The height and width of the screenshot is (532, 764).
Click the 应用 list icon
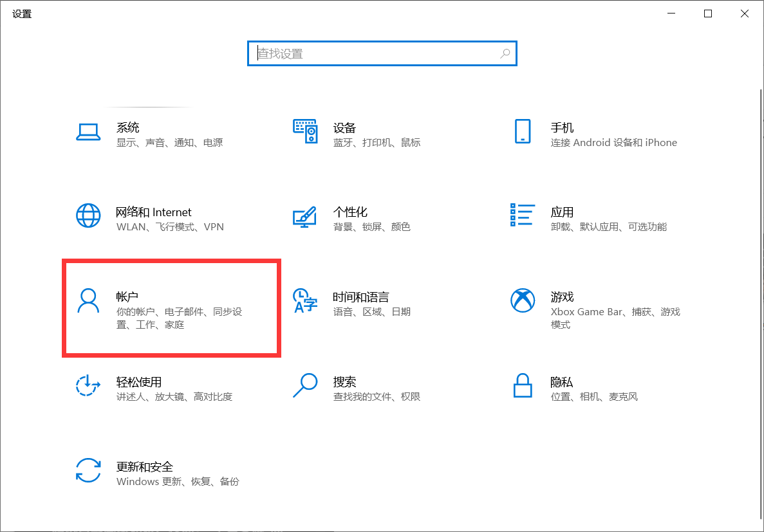[x=522, y=216]
